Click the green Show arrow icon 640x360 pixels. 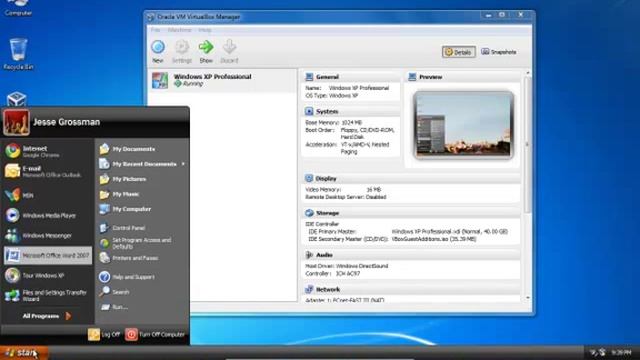[206, 47]
